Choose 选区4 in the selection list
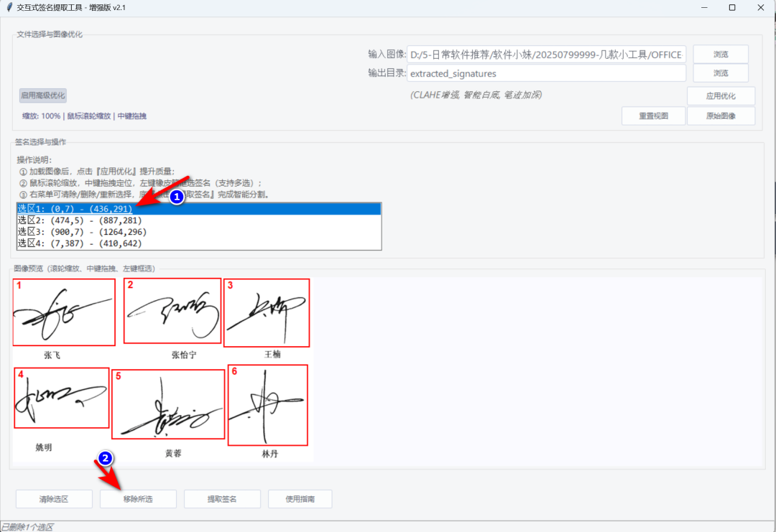The image size is (776, 532). tap(75, 243)
